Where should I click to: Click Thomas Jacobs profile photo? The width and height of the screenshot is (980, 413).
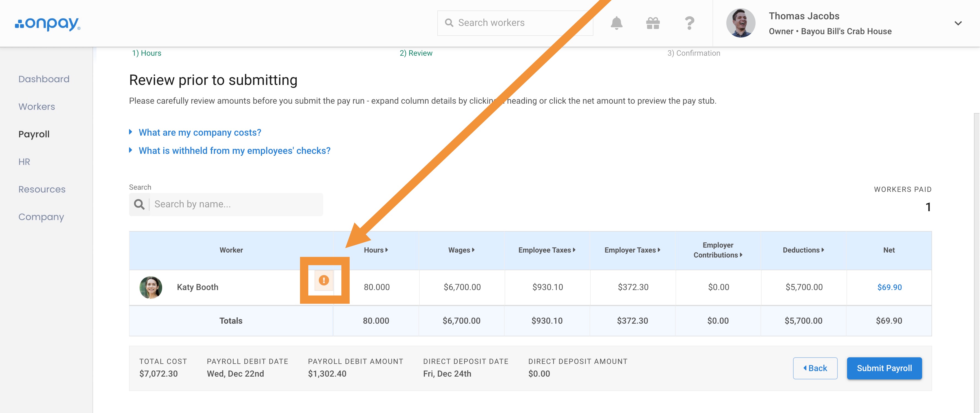(x=740, y=23)
